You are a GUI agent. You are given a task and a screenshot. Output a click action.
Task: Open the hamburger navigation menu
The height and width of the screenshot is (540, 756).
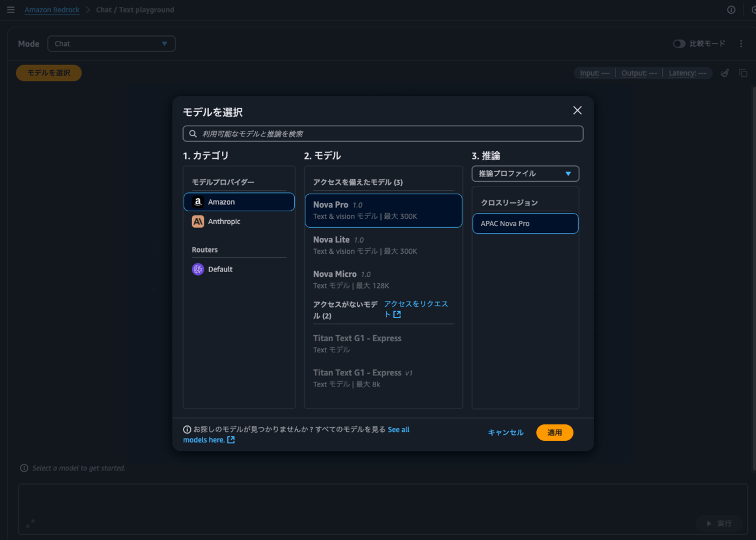tap(11, 10)
